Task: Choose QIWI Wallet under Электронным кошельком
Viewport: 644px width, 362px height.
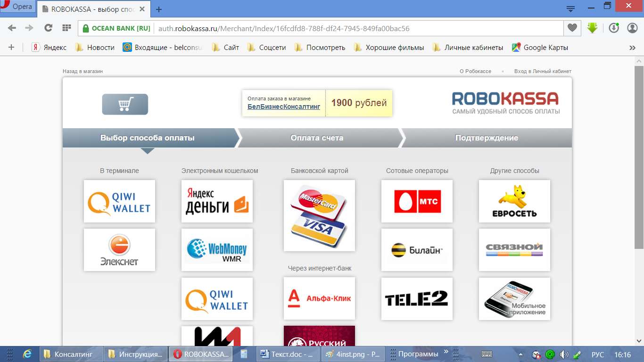Action: (217, 299)
